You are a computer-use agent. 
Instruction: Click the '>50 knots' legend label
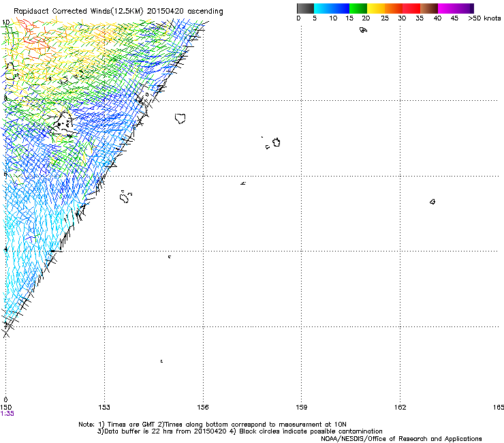[x=484, y=18]
